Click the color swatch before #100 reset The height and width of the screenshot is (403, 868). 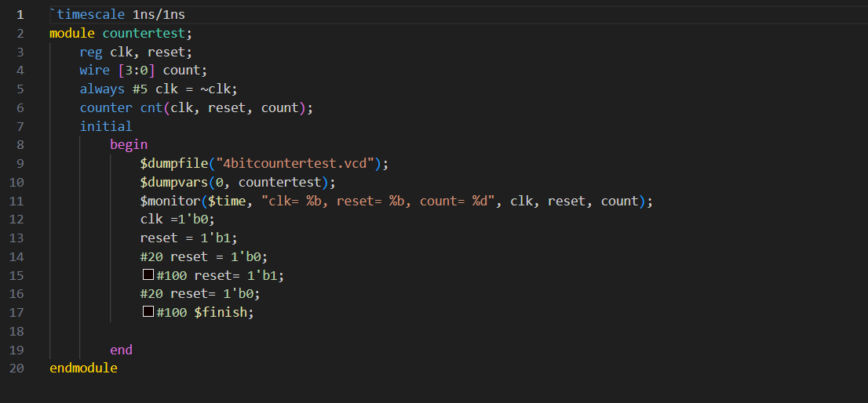[148, 274]
